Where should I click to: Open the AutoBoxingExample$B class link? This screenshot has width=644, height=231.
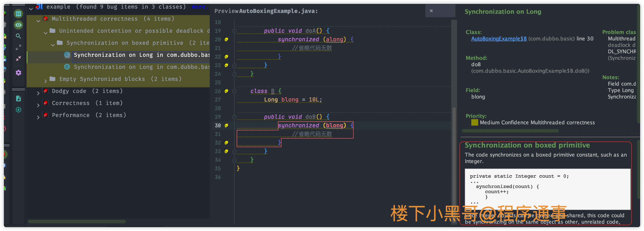click(499, 38)
